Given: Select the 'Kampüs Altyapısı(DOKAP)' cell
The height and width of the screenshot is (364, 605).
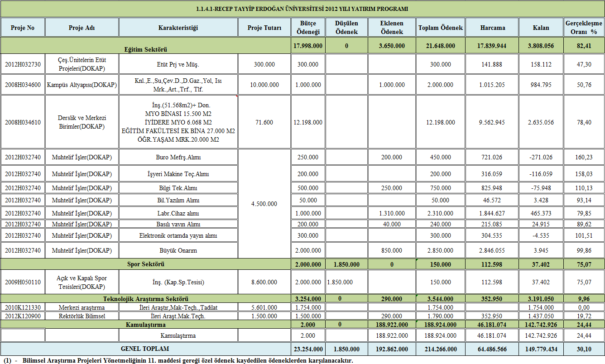Looking at the screenshot, I should [82, 85].
